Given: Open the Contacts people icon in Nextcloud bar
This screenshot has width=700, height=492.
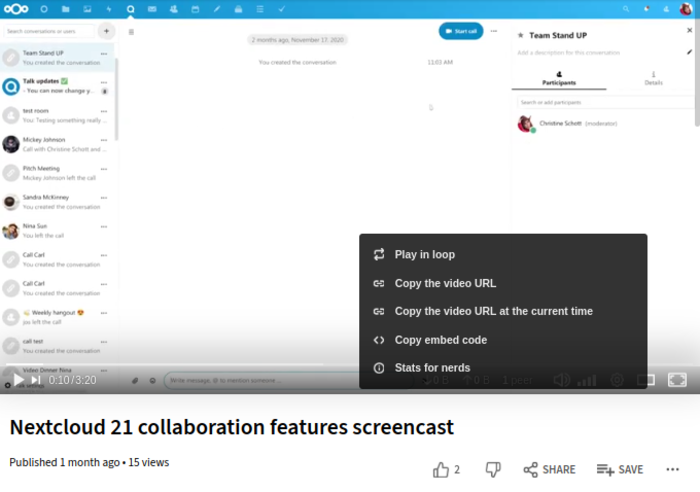Looking at the screenshot, I should point(174,9).
